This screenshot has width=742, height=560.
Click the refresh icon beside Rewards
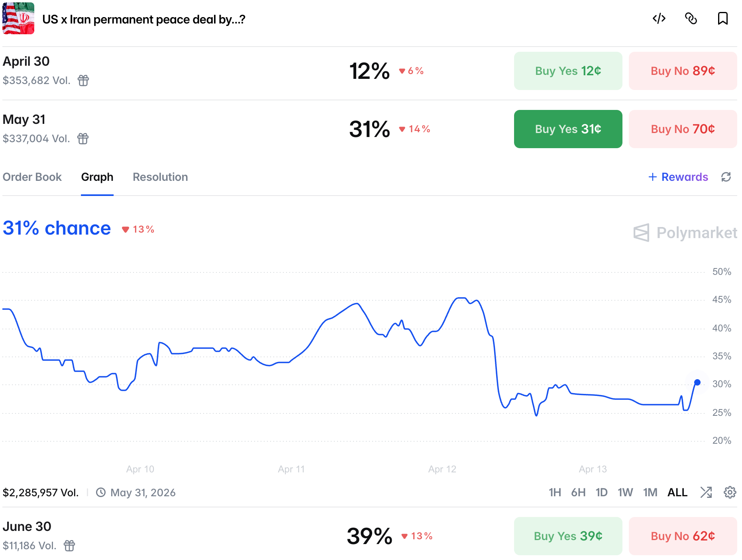point(726,177)
